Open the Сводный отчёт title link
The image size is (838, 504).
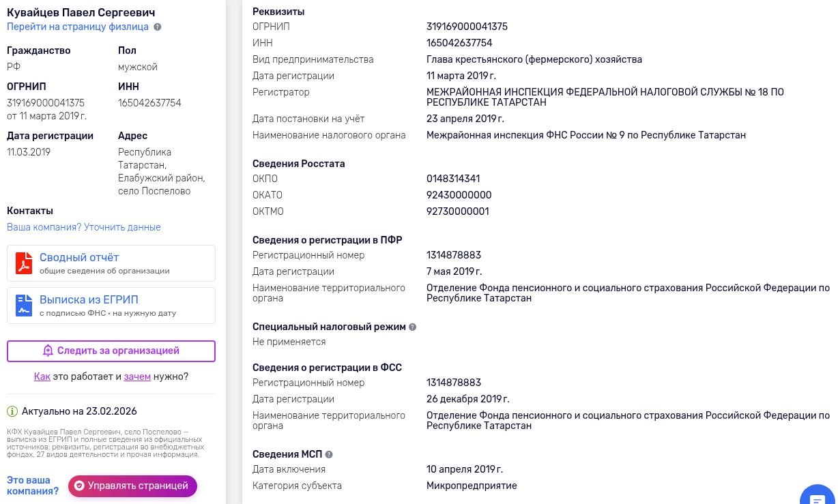point(79,257)
